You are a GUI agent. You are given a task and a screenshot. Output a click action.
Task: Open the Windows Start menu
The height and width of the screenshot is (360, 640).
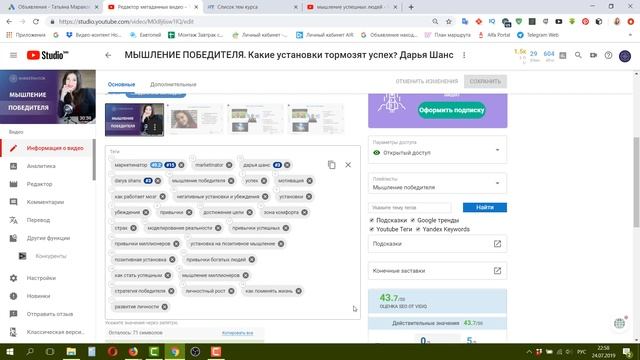click(x=9, y=351)
